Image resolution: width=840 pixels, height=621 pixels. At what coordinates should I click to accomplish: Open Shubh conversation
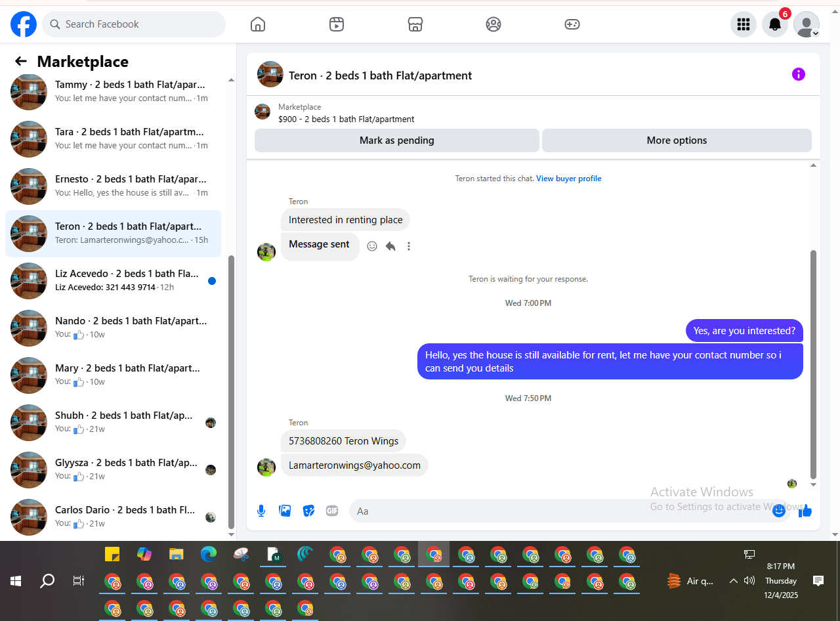coord(113,423)
